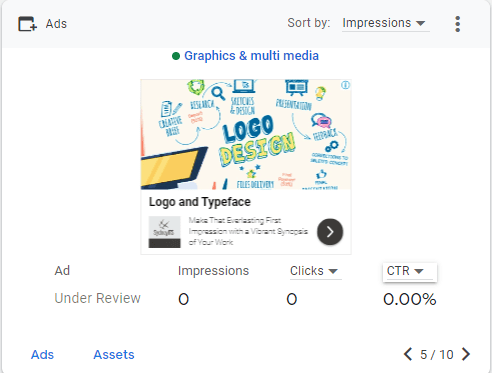Image resolution: width=492 pixels, height=373 pixels.
Task: Open the Sort by Impressions dropdown
Action: pos(385,23)
